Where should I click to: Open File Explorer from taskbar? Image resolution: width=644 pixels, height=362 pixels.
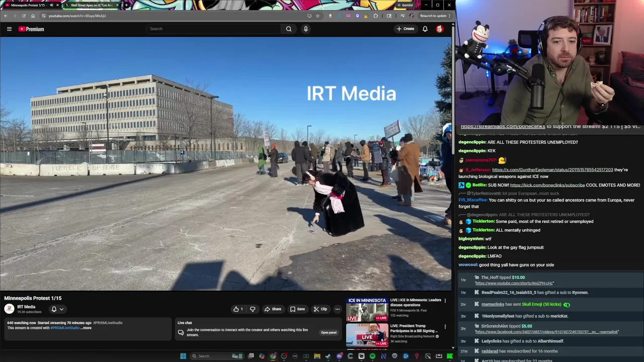pos(317,356)
